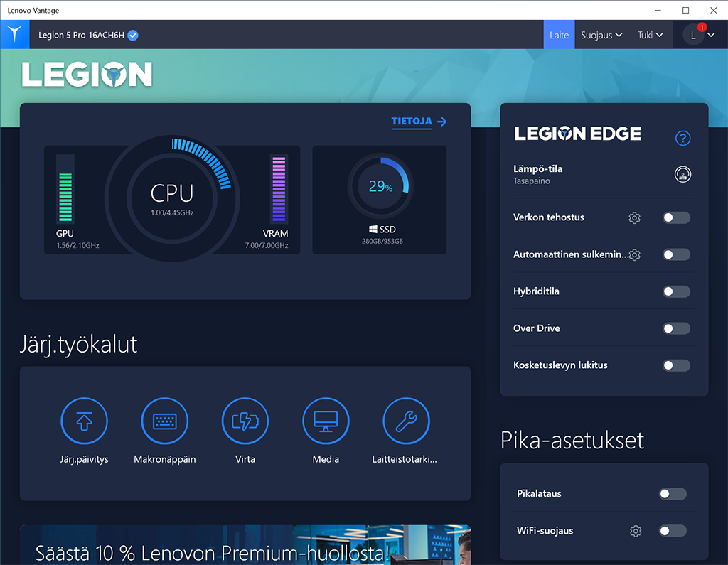Click the Hybriditila label
Image resolution: width=728 pixels, height=565 pixels.
[x=536, y=291]
